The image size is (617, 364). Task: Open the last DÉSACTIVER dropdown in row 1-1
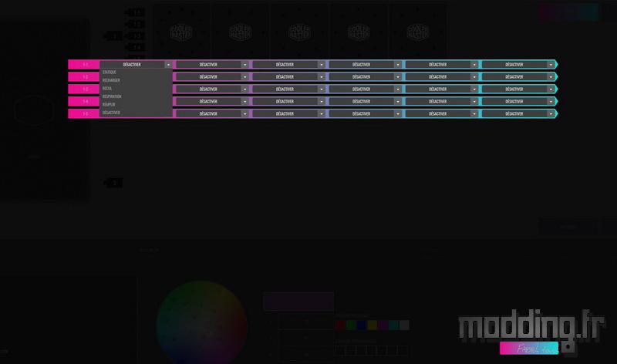[x=518, y=65]
